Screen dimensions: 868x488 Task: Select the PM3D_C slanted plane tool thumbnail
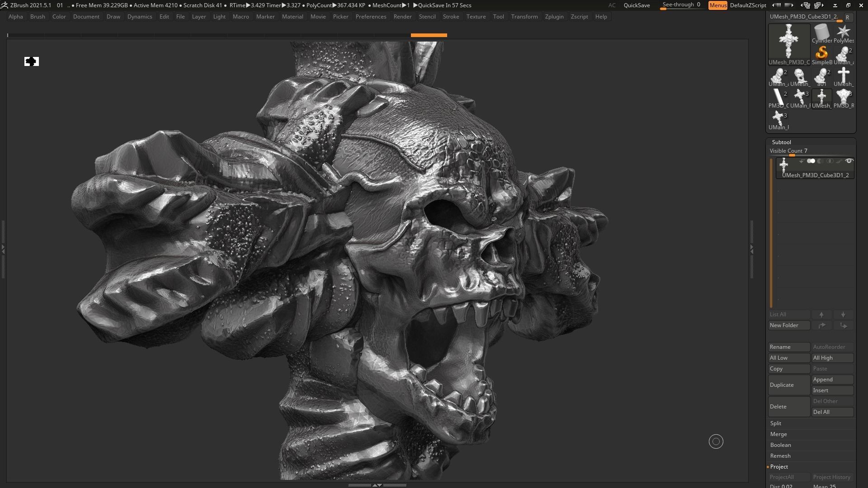778,99
